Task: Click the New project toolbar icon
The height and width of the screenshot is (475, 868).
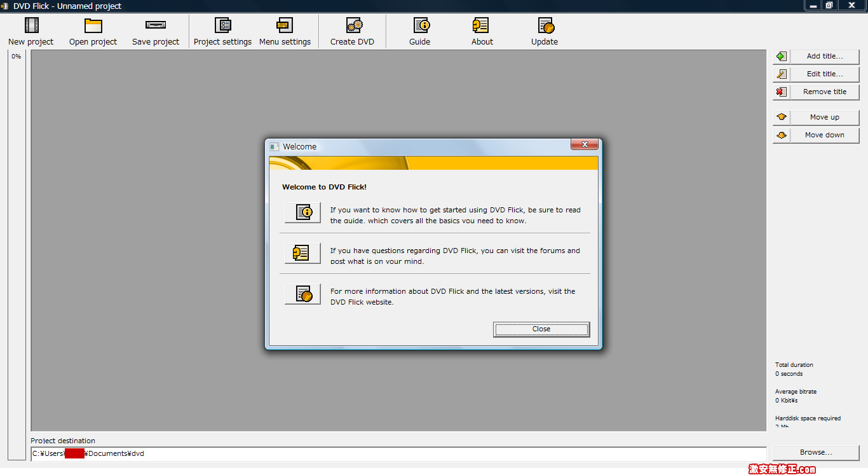Action: click(x=31, y=25)
